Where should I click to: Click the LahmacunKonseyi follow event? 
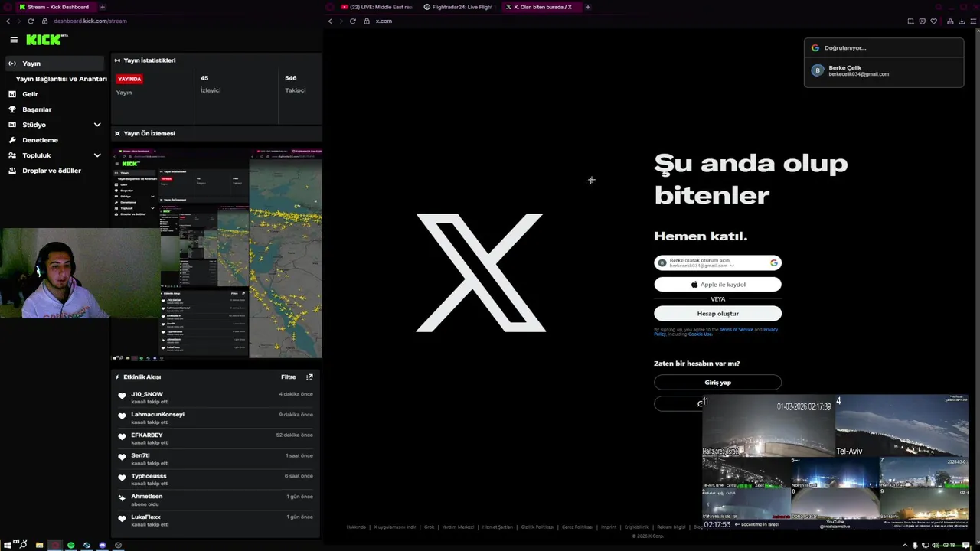(x=214, y=418)
